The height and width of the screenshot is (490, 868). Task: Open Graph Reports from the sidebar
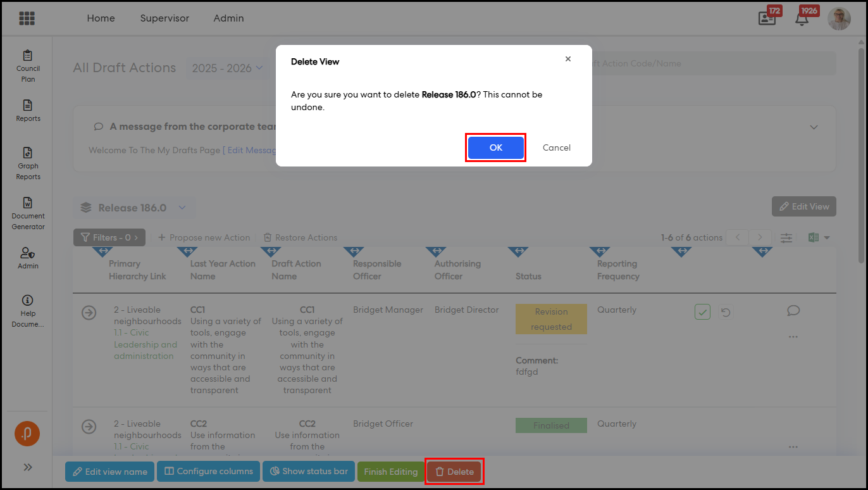click(x=28, y=163)
